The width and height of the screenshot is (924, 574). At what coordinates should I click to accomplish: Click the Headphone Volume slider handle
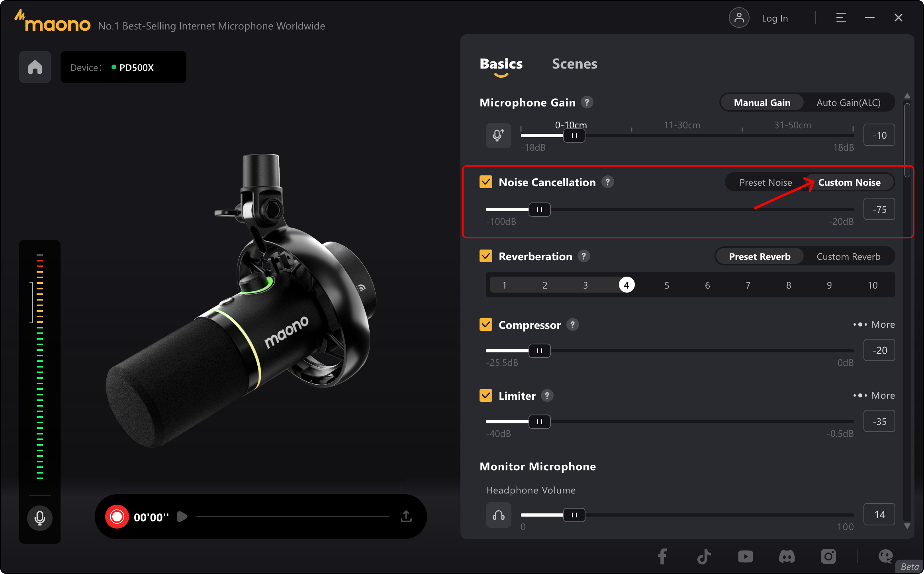pos(574,515)
